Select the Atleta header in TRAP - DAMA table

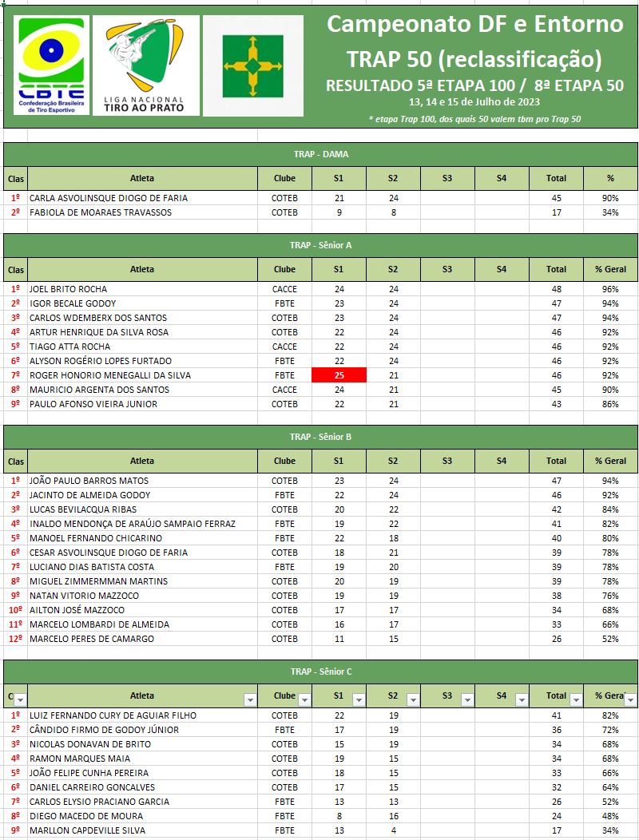pyautogui.click(x=143, y=178)
